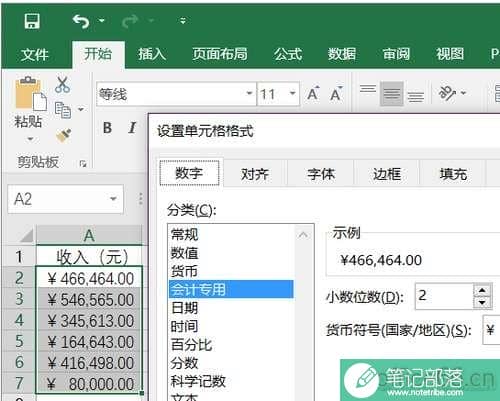The width and height of the screenshot is (500, 401).
Task: Click cell ¥ 80,000.00
Action: [89, 384]
